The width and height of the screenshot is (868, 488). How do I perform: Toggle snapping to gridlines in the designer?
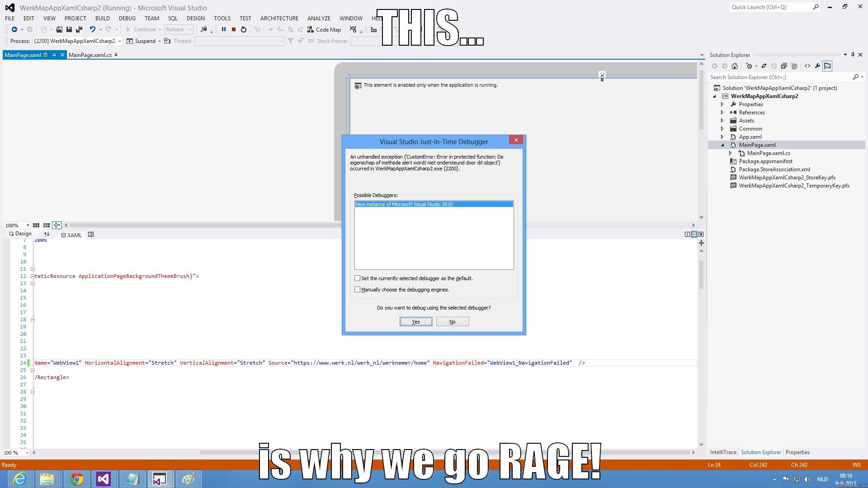(46, 225)
